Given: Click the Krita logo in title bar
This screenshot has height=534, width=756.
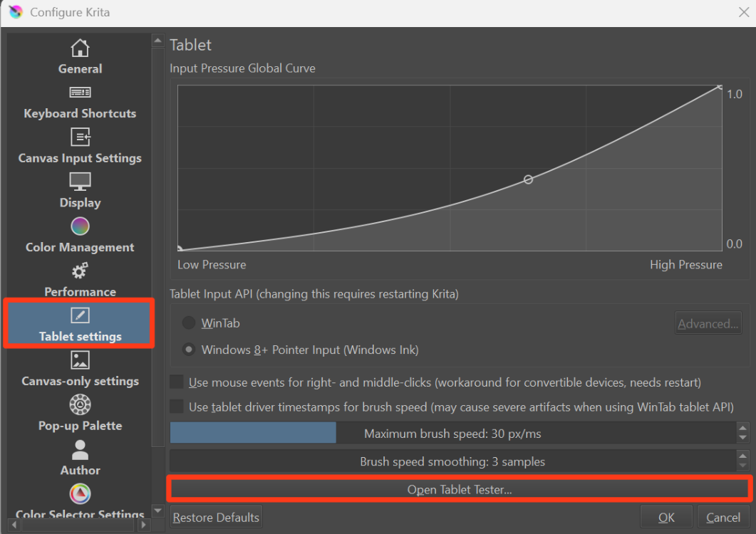Looking at the screenshot, I should coord(16,12).
